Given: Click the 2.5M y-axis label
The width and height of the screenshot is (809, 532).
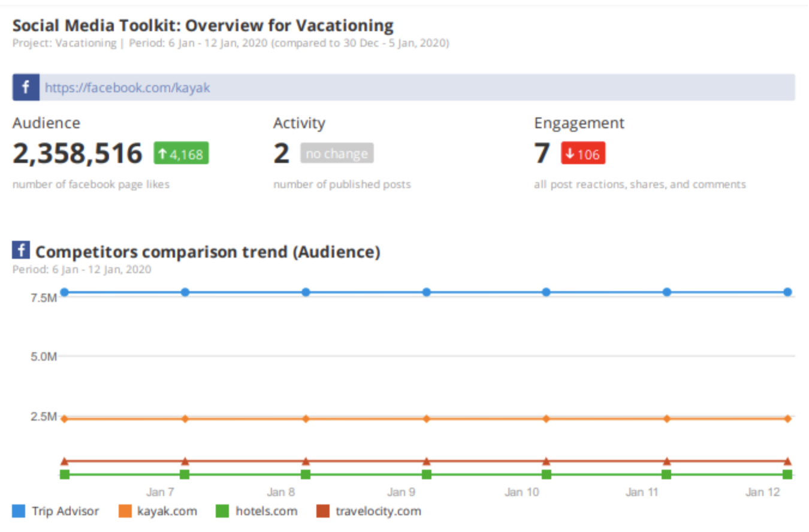Looking at the screenshot, I should click(44, 416).
